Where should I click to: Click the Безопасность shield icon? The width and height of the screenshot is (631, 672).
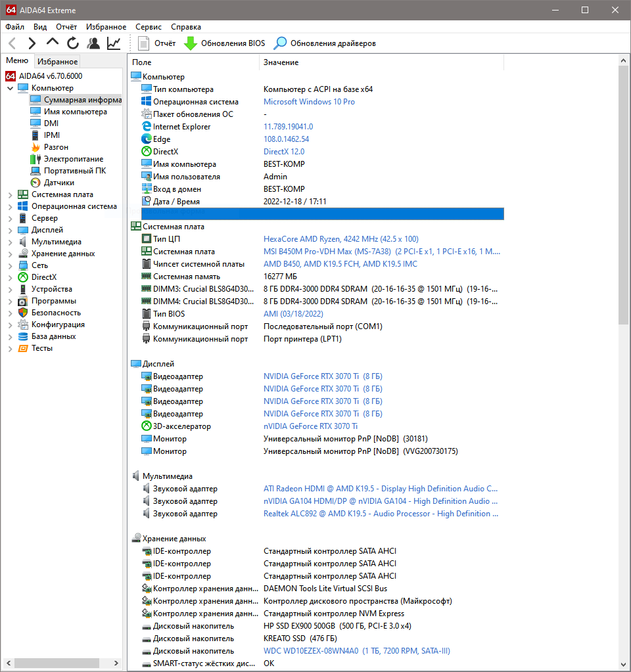(x=23, y=313)
